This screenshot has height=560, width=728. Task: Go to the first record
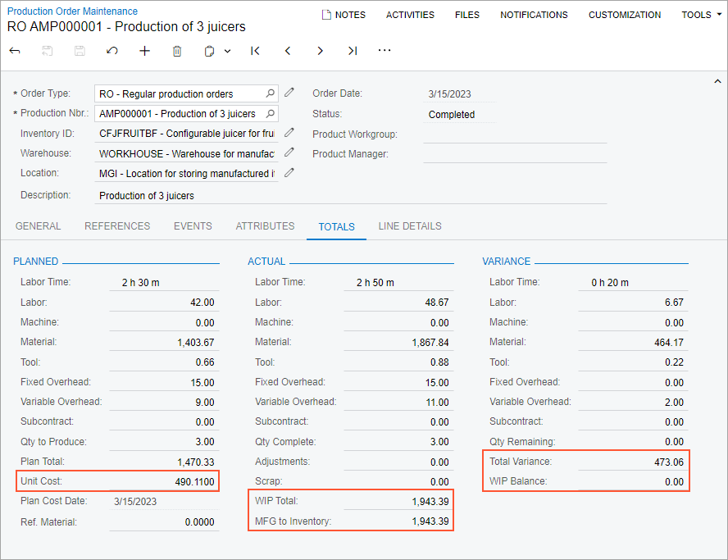click(x=255, y=51)
